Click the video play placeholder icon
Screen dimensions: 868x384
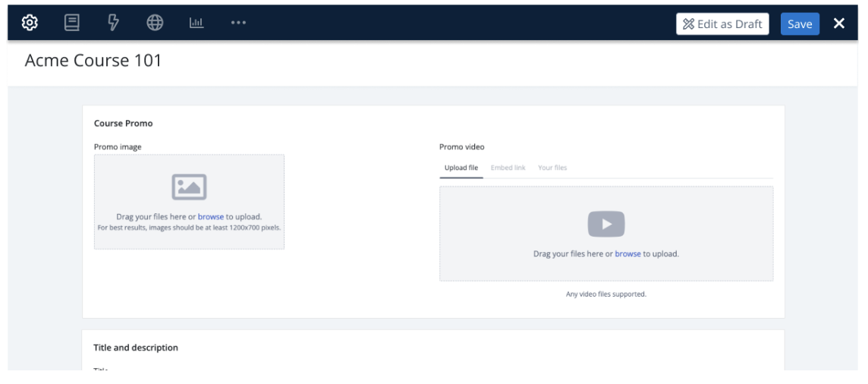606,224
